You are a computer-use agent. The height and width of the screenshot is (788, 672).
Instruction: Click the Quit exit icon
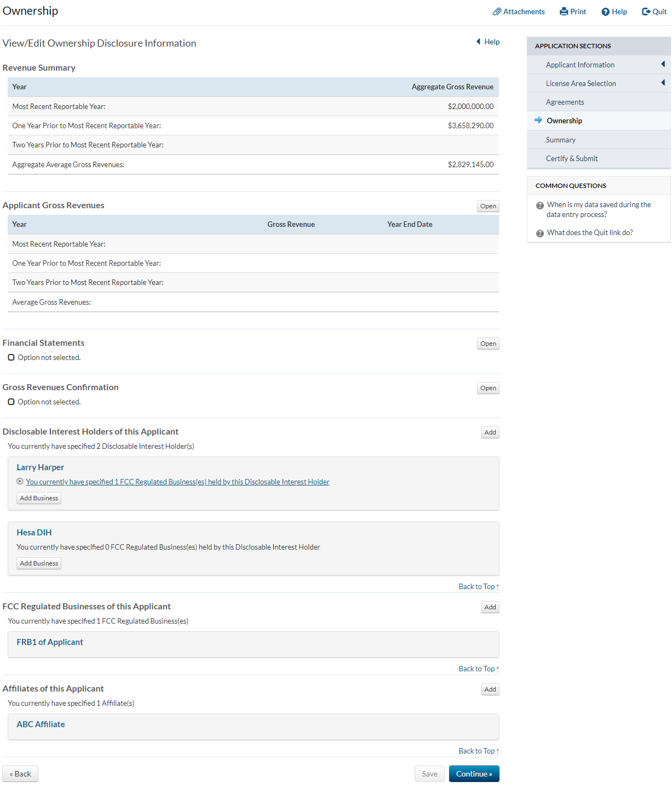pyautogui.click(x=646, y=12)
